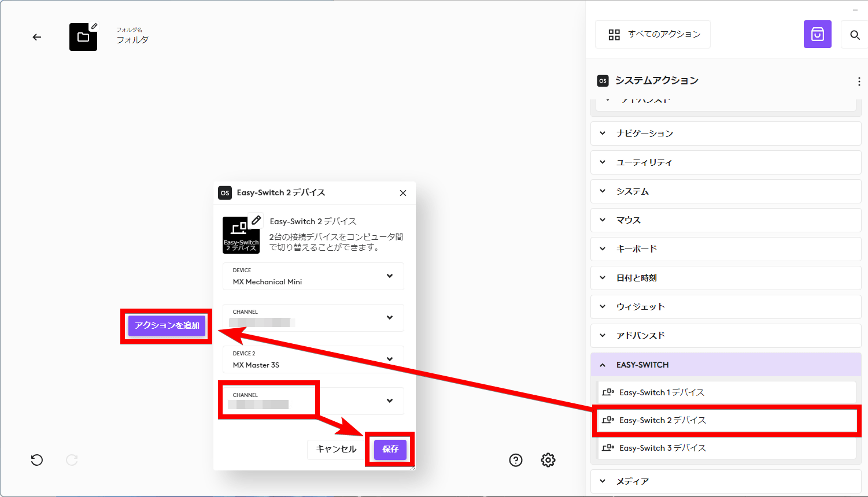Open the help question mark icon

click(515, 460)
